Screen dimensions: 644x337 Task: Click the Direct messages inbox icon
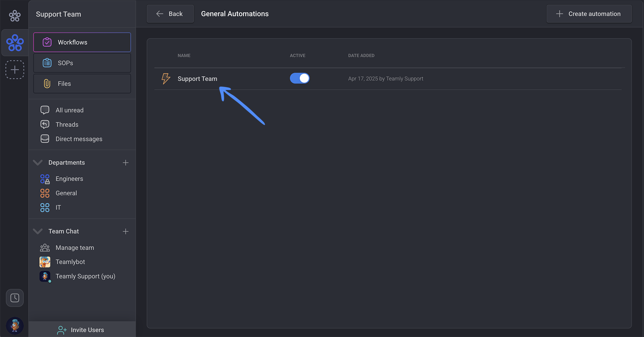45,139
